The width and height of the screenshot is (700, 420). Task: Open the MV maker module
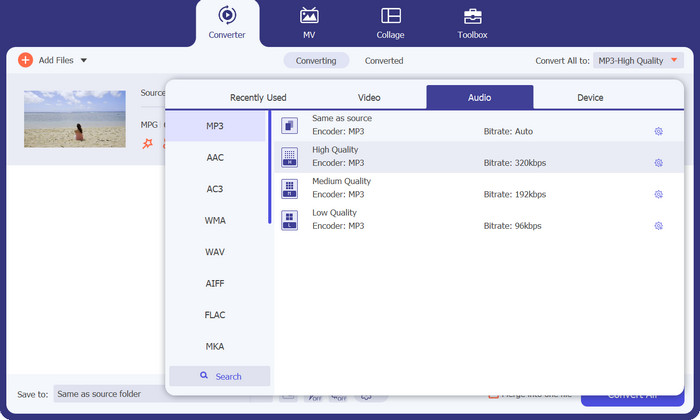pos(309,22)
